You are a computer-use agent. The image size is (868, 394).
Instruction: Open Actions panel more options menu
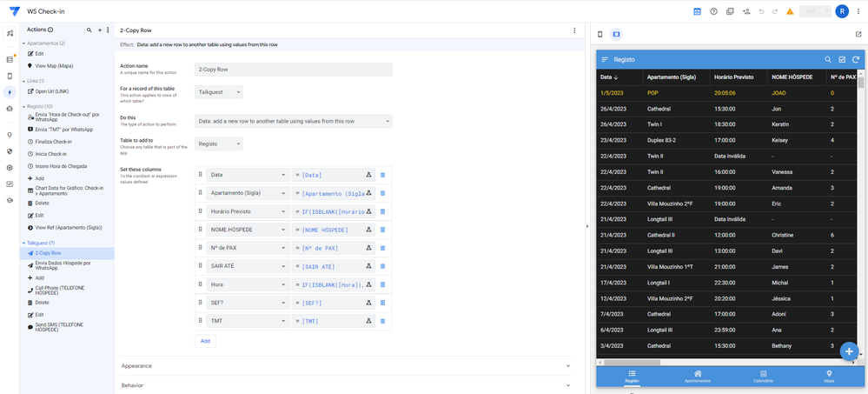(x=108, y=30)
